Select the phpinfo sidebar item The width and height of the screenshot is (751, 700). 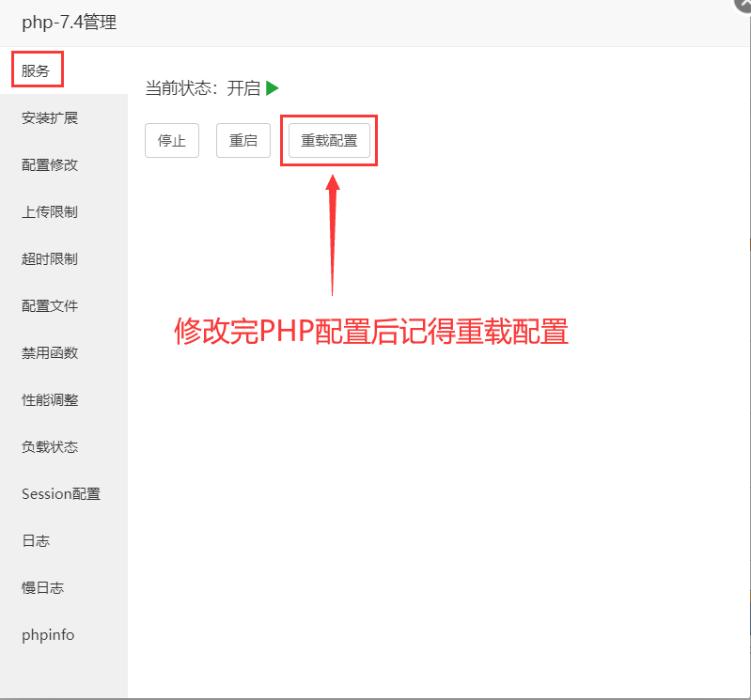(48, 635)
